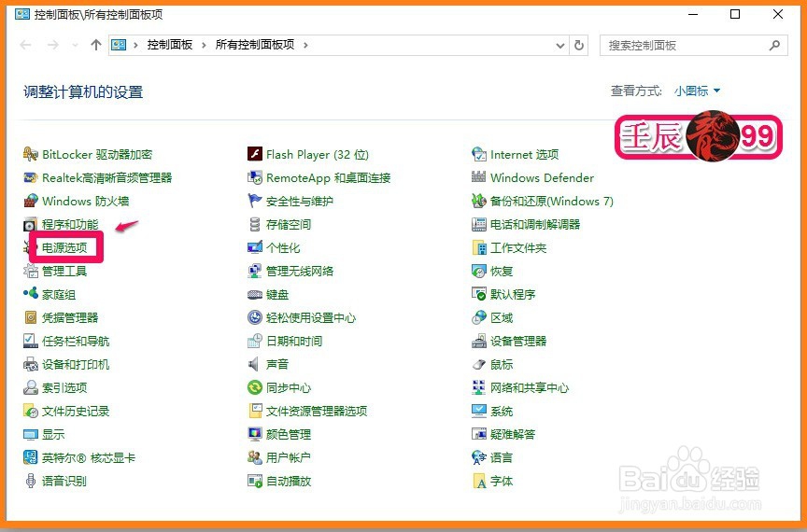Select 控制面板 in the breadcrumb
This screenshot has height=532, width=807.
tap(170, 45)
